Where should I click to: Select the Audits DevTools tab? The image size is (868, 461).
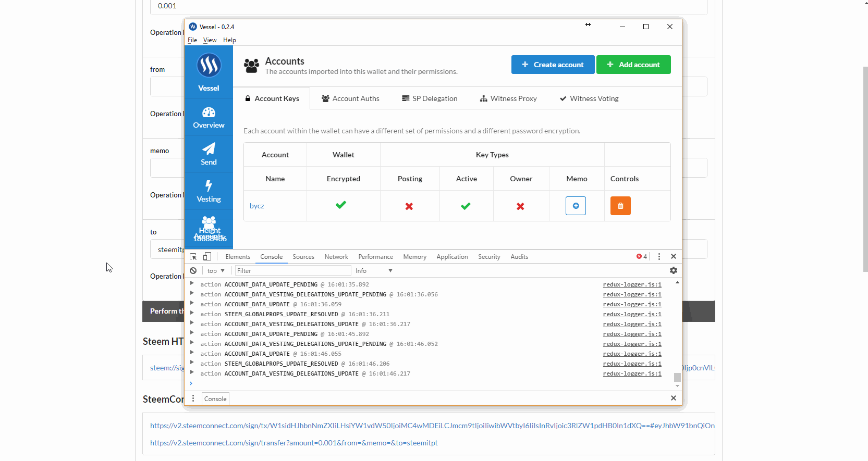pos(519,257)
